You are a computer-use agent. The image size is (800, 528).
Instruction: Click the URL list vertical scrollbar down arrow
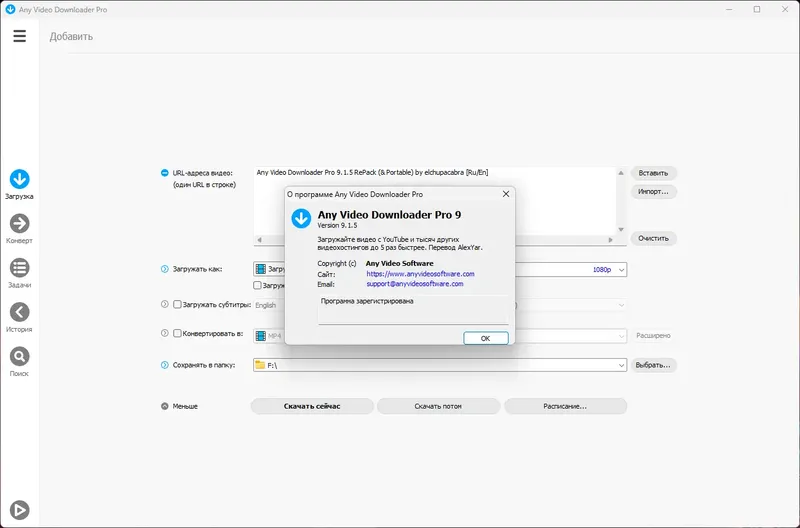pyautogui.click(x=621, y=230)
